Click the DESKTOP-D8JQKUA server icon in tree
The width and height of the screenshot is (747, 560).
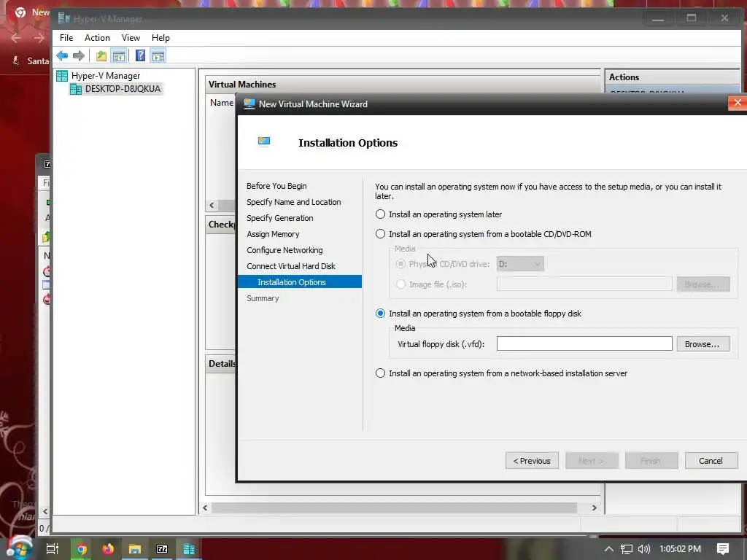75,89
